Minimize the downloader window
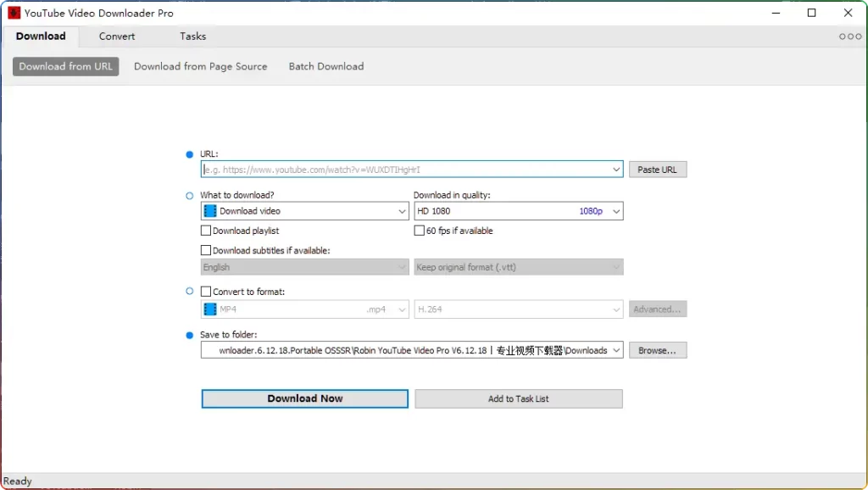 (x=776, y=13)
